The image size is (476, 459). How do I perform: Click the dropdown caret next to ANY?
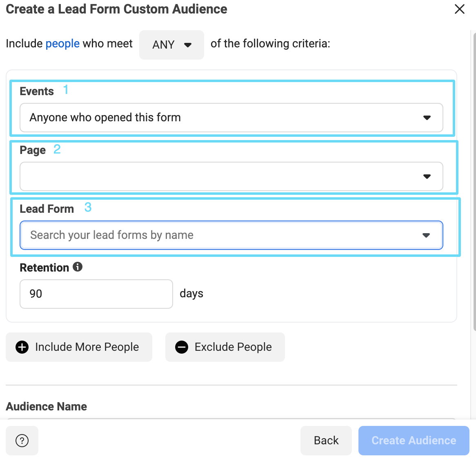(x=189, y=45)
